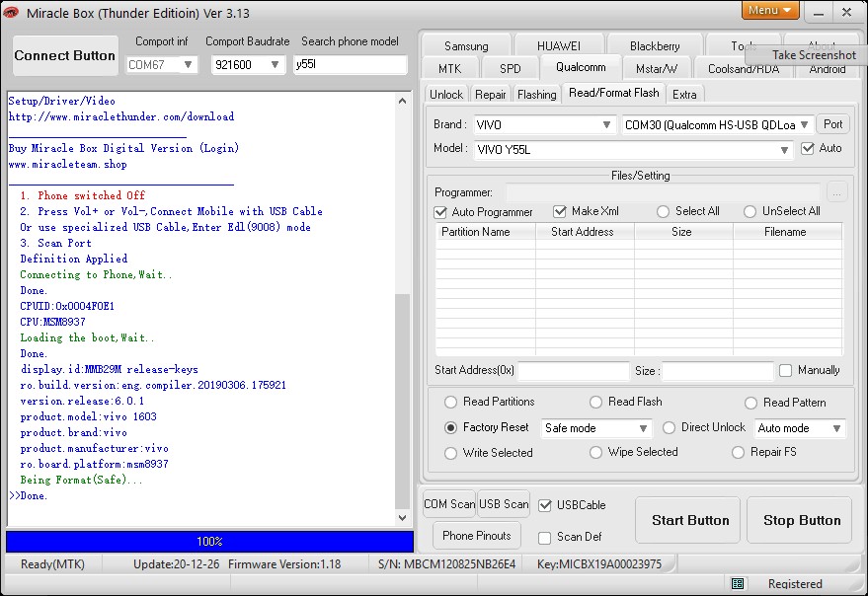Open the Safe mode dropdown
This screenshot has width=868, height=596.
[596, 428]
